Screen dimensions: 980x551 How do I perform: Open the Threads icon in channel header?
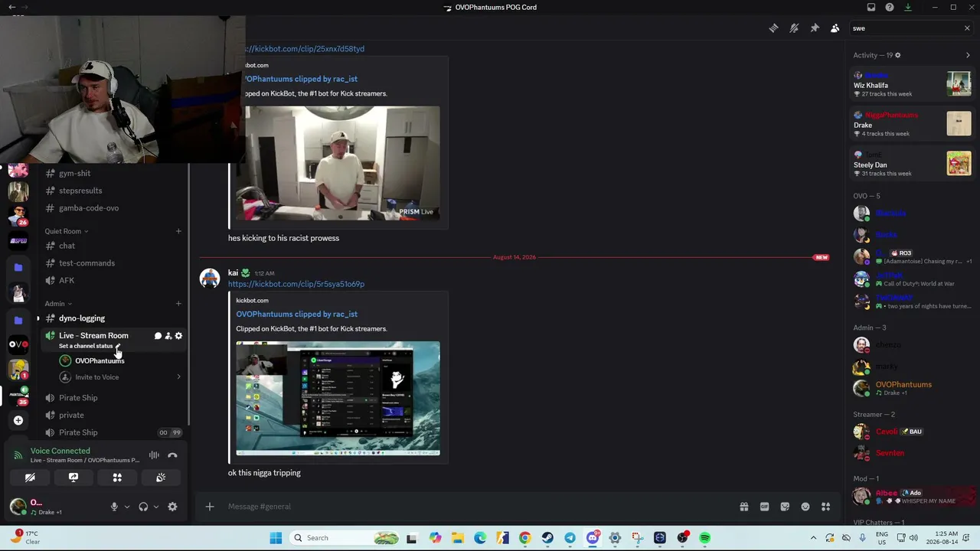pyautogui.click(x=773, y=28)
